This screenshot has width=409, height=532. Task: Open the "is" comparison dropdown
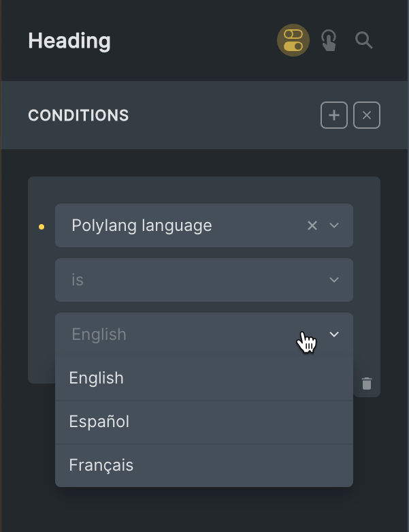tap(191, 280)
